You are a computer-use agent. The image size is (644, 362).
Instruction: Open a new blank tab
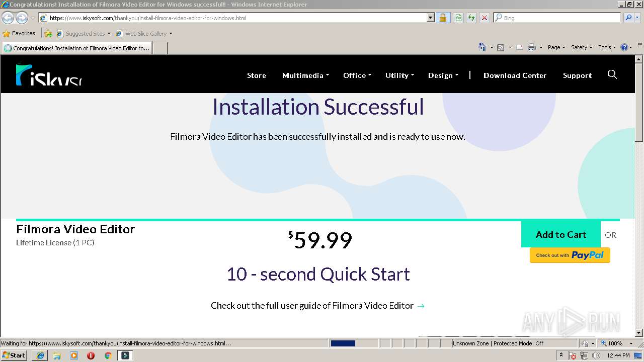(x=160, y=48)
